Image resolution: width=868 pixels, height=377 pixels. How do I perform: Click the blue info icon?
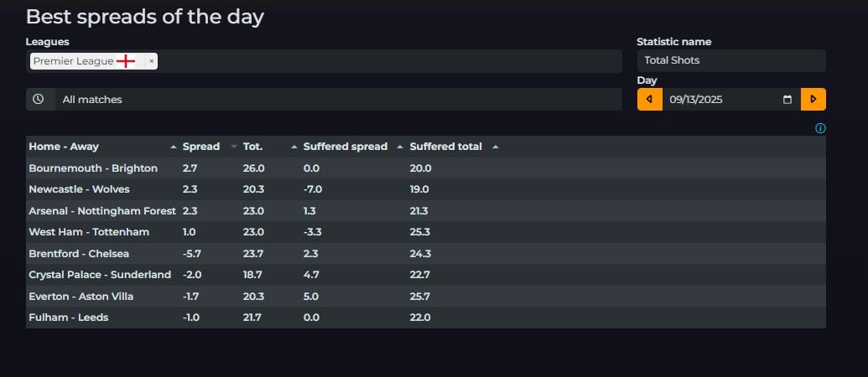[x=820, y=128]
